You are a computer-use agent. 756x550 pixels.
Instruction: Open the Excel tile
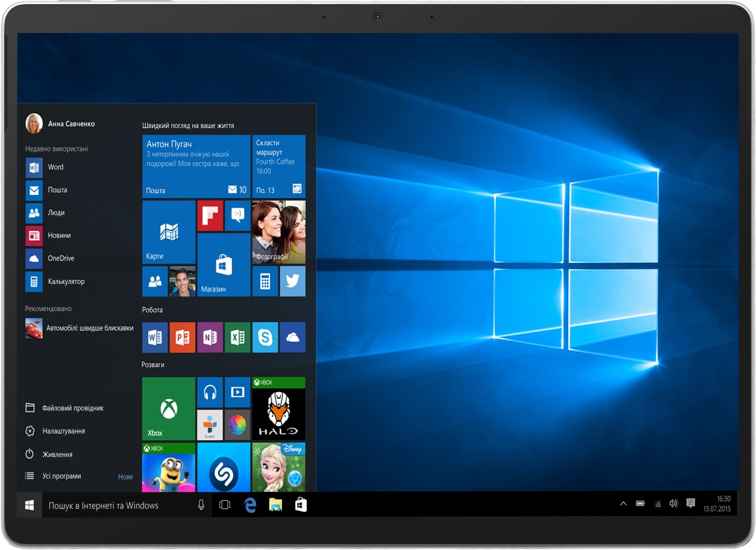(x=238, y=337)
